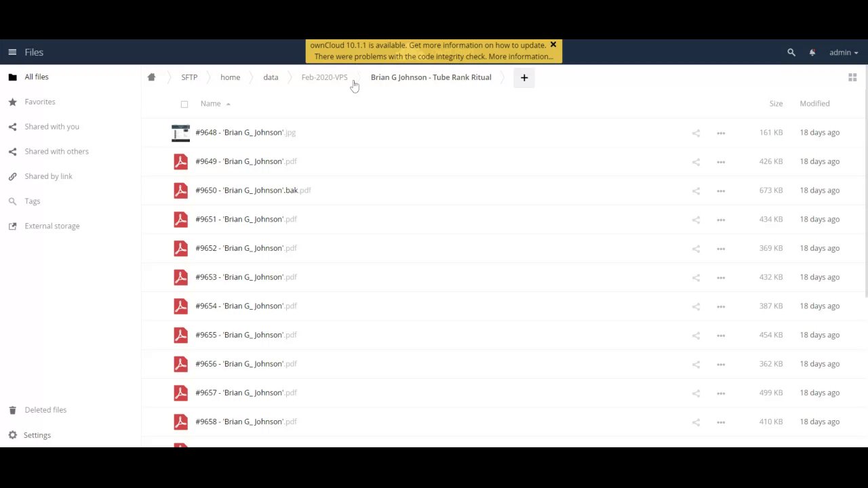Click the Brian G Johnson - Tube Rank Ritual breadcrumb
Viewport: 868px width, 488px height.
point(431,77)
